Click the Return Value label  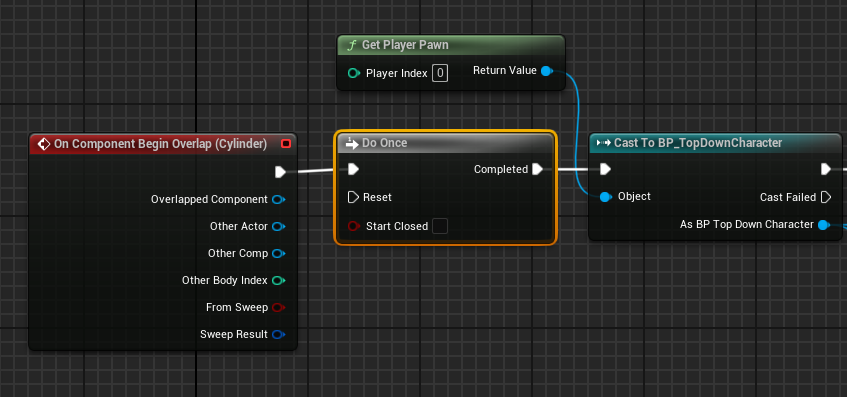(505, 70)
